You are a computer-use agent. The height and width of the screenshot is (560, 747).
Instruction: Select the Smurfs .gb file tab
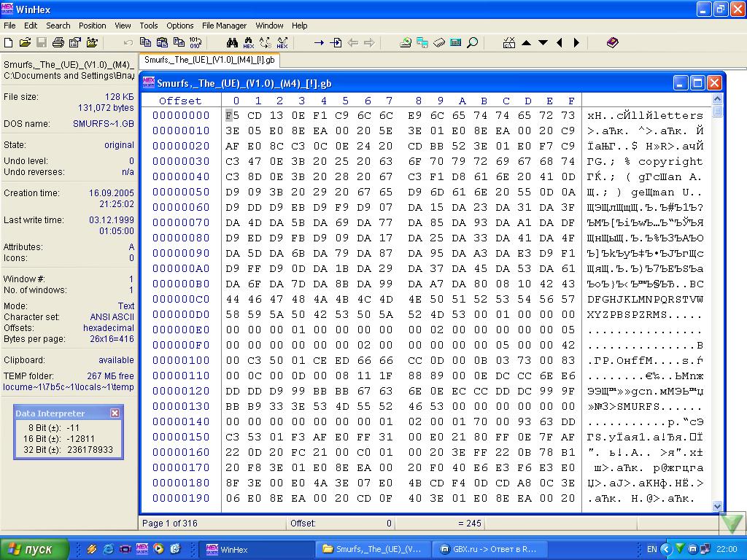coord(209,60)
